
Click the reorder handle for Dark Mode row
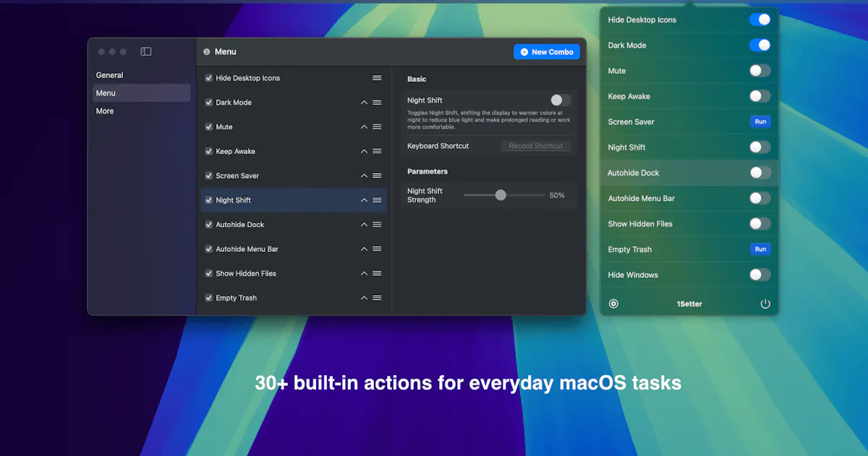coord(377,103)
